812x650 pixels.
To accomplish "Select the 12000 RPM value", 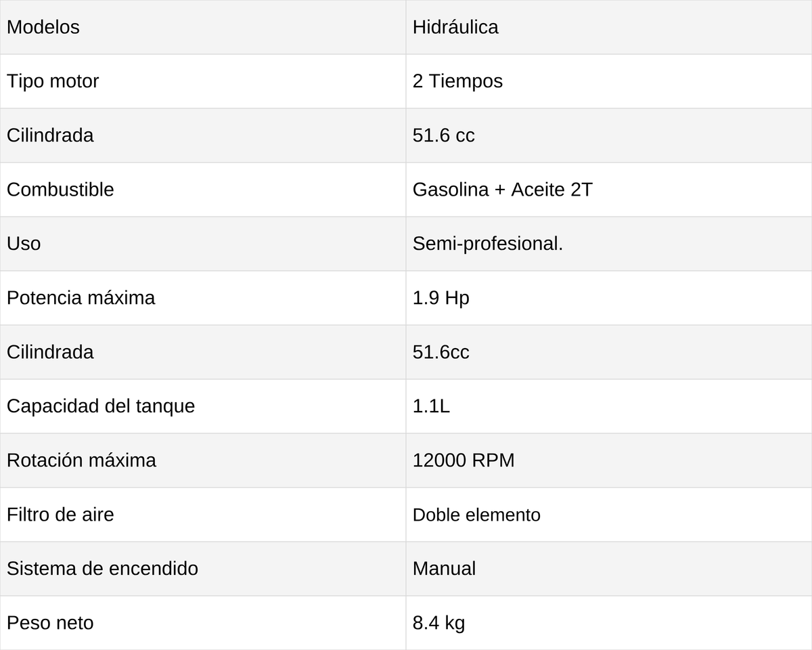I will (x=464, y=460).
